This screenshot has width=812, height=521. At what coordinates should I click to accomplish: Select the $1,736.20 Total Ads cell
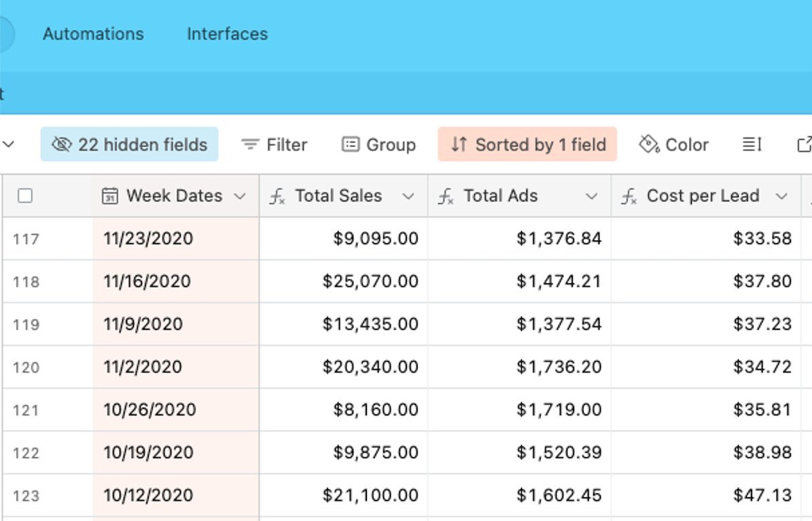(x=519, y=367)
